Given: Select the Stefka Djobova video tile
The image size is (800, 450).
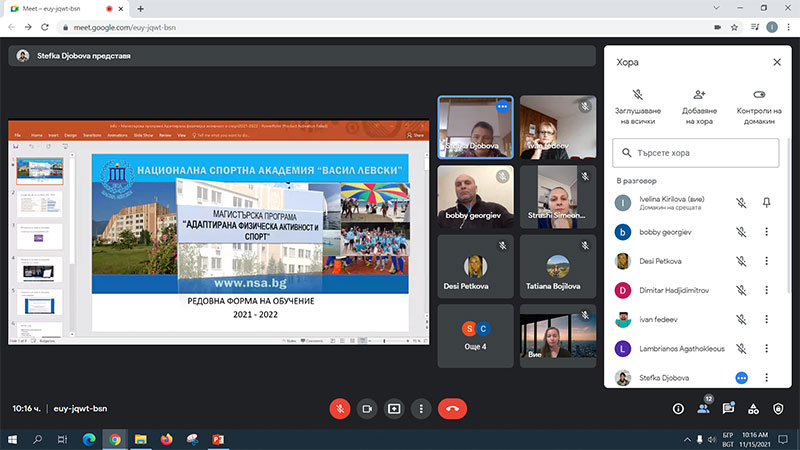Looking at the screenshot, I should coord(476,127).
